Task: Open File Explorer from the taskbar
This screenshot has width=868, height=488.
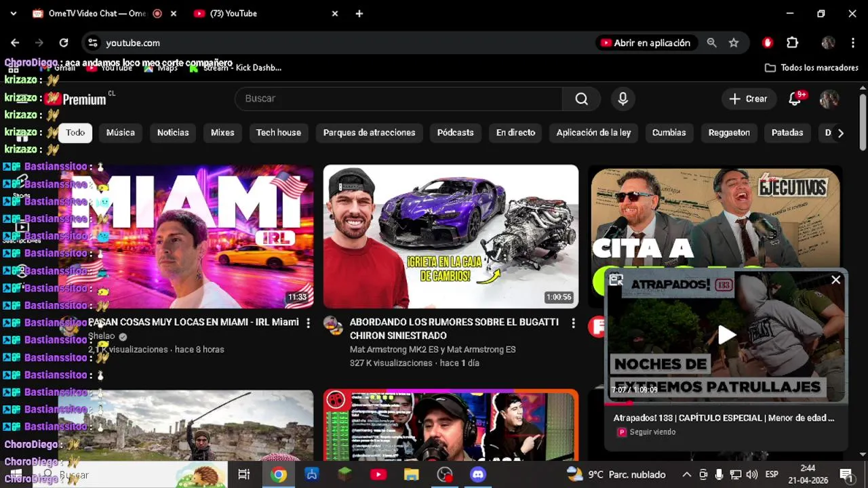Action: (x=412, y=474)
